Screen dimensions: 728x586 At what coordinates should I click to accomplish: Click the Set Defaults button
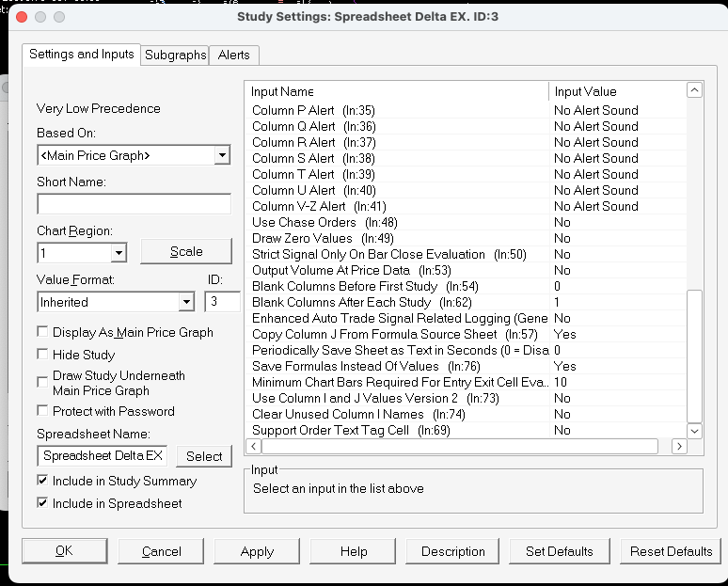(x=559, y=551)
